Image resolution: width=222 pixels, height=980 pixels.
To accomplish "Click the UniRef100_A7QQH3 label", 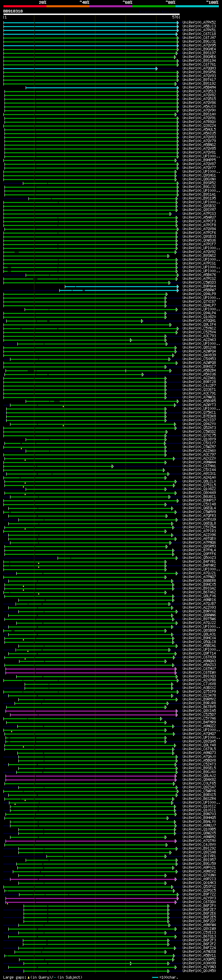I will click(199, 68).
